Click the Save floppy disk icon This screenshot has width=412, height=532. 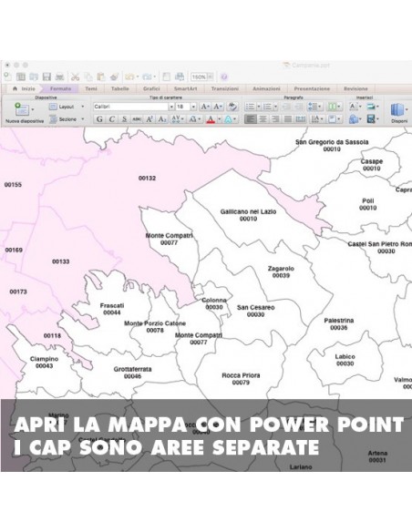46,77
